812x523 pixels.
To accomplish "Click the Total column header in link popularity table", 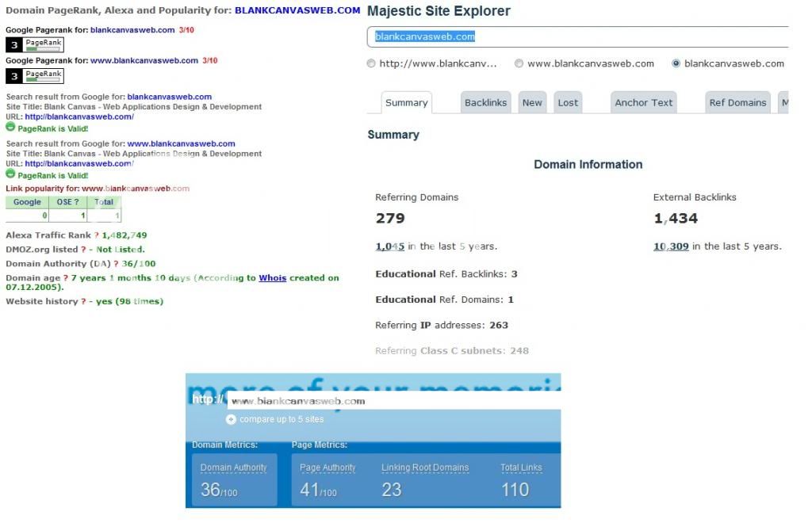I will (x=104, y=202).
